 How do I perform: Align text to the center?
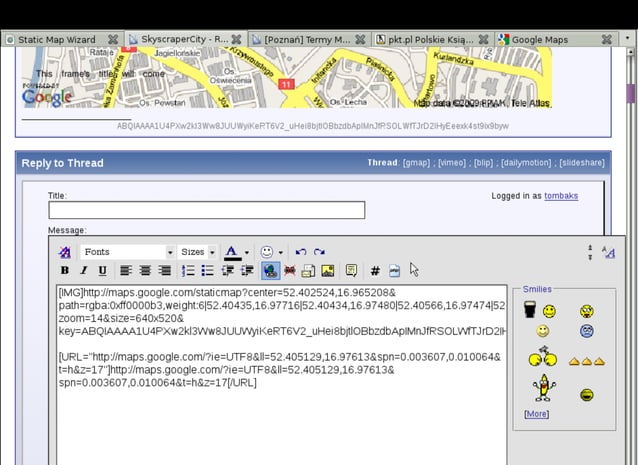[144, 270]
